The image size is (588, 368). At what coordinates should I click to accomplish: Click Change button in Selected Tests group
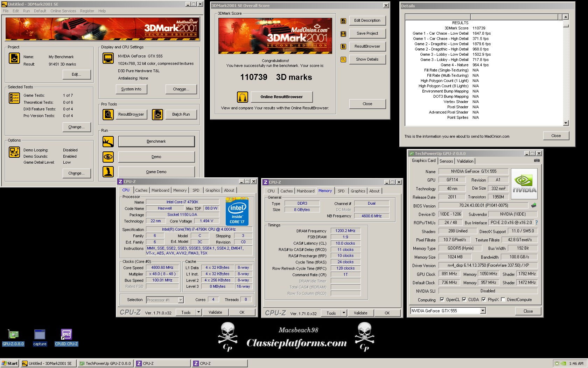pyautogui.click(x=76, y=127)
